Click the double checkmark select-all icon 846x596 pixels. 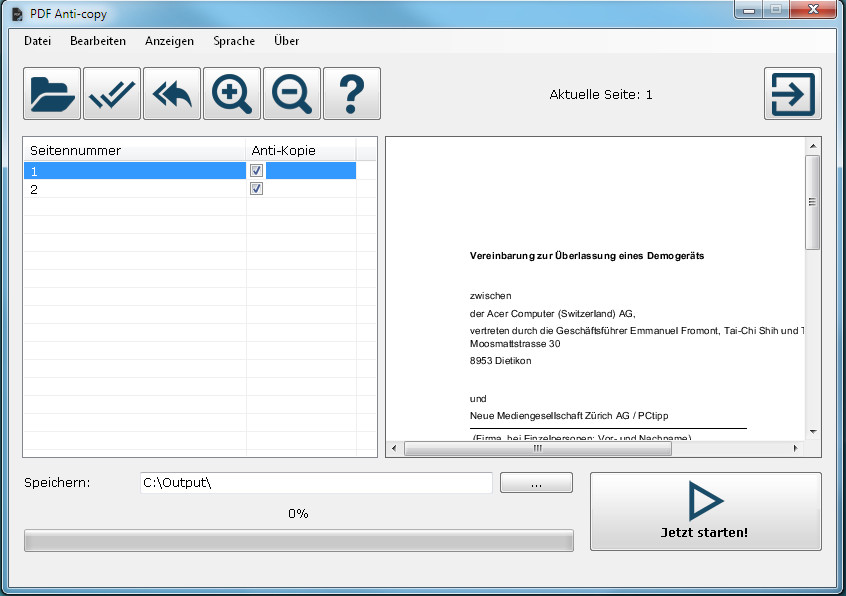click(112, 94)
